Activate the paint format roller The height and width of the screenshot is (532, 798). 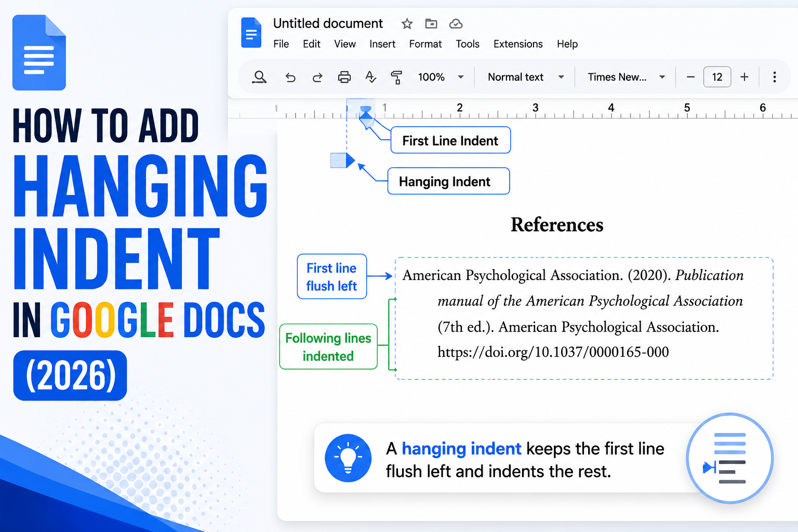396,77
